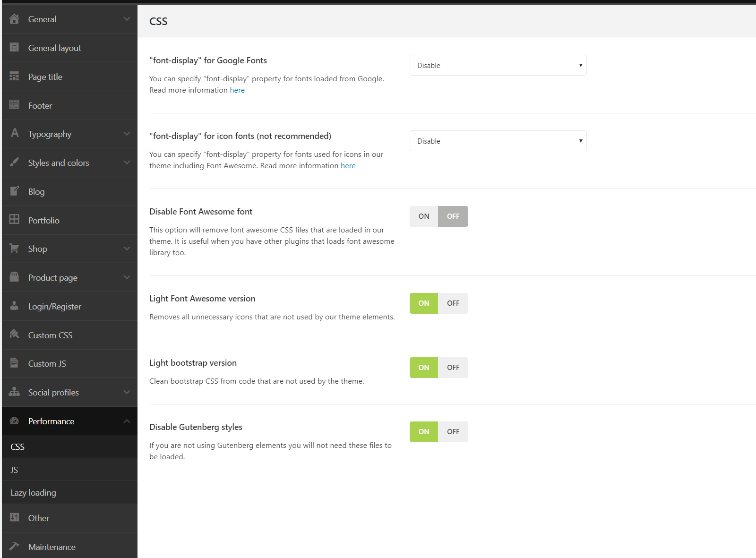Open font-display dropdown for icon fonts
The height and width of the screenshot is (558, 756).
[498, 141]
